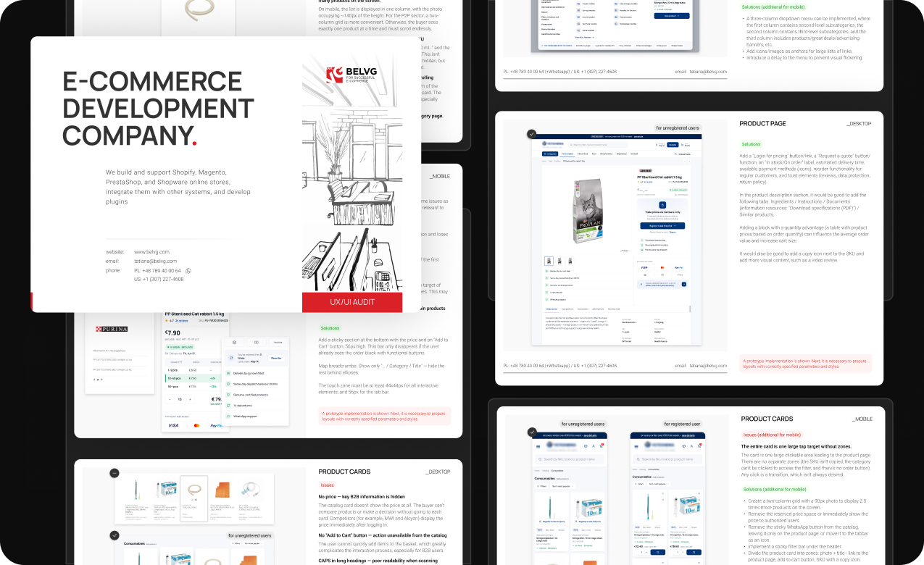Select the 1-9 pcs price tier row

pyautogui.click(x=193, y=370)
